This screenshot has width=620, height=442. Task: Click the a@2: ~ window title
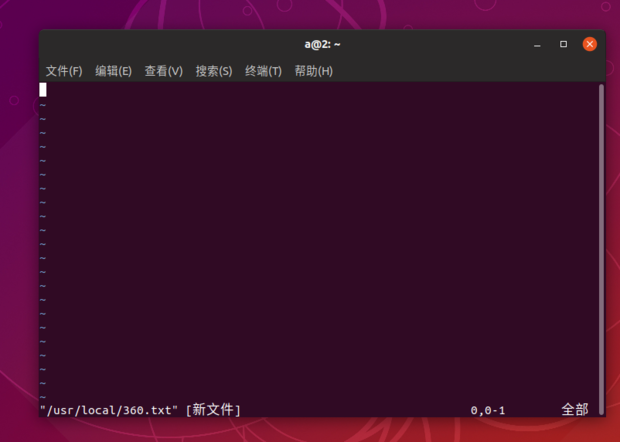click(x=322, y=44)
